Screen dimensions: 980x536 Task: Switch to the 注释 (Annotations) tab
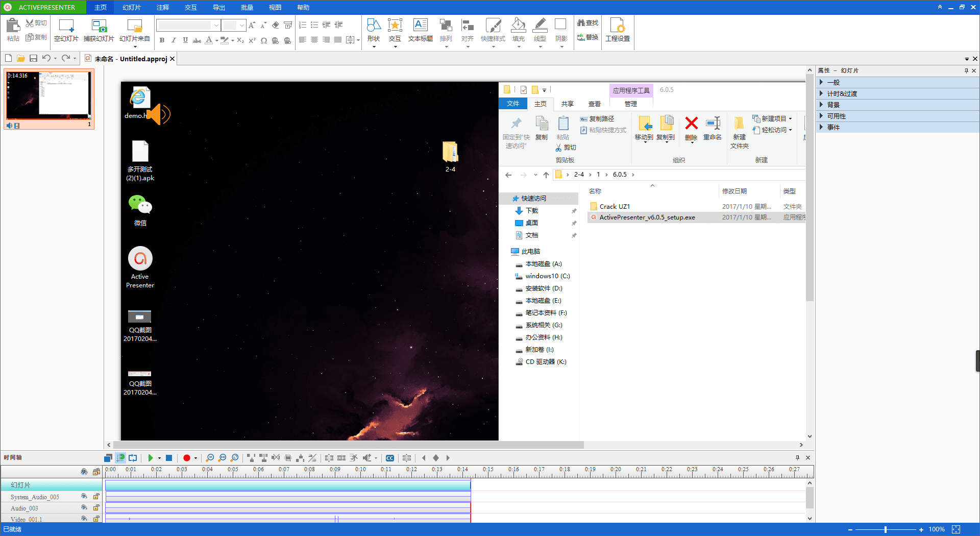click(x=163, y=7)
